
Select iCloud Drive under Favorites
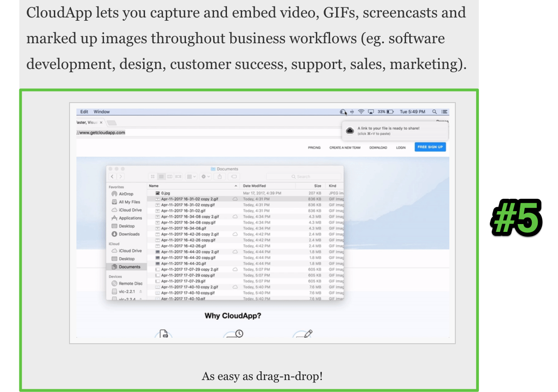[x=127, y=210]
